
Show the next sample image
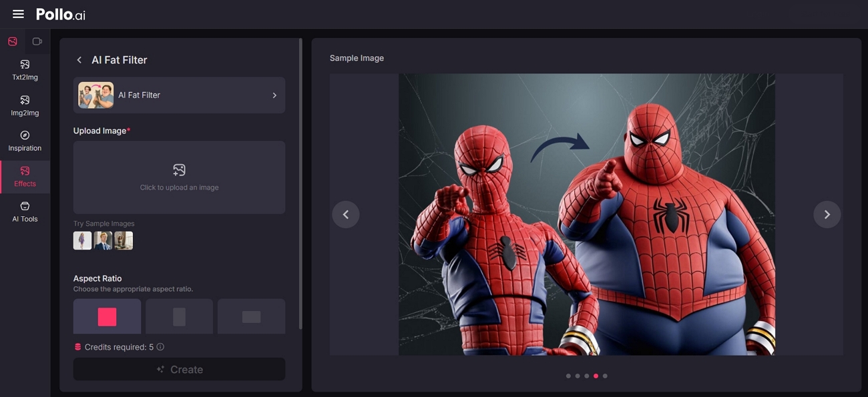[827, 214]
